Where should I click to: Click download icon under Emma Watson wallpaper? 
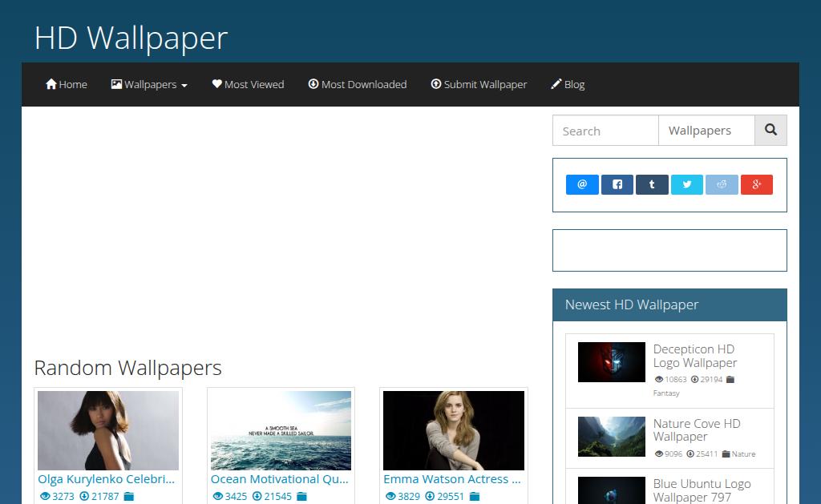(430, 496)
